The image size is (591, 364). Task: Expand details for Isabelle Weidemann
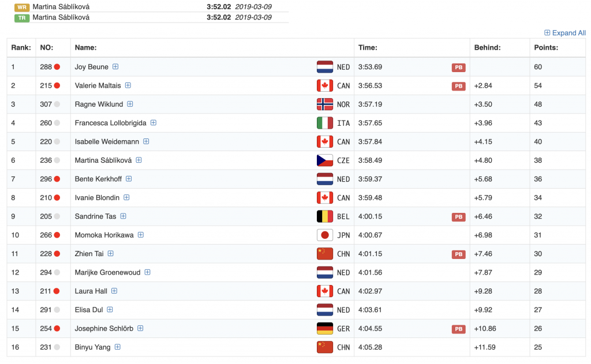147,141
